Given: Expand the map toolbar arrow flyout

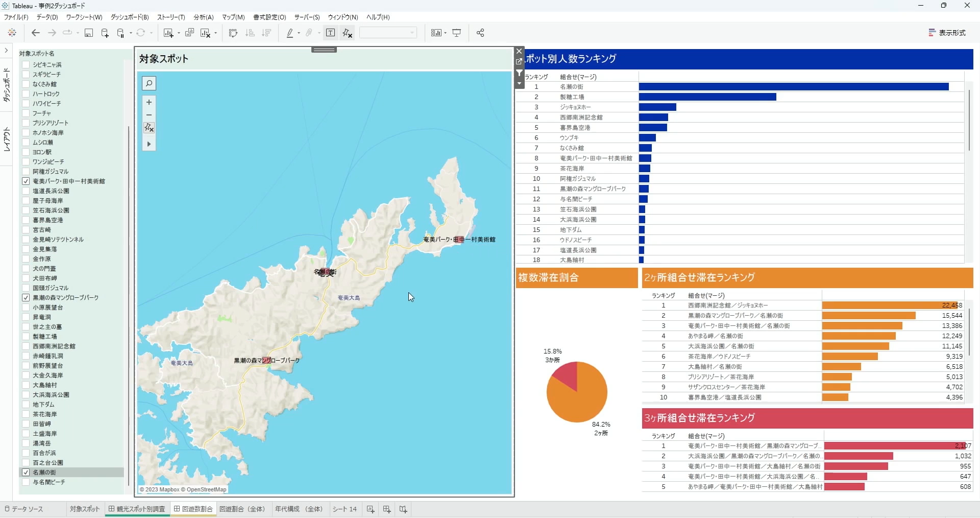Looking at the screenshot, I should (149, 144).
